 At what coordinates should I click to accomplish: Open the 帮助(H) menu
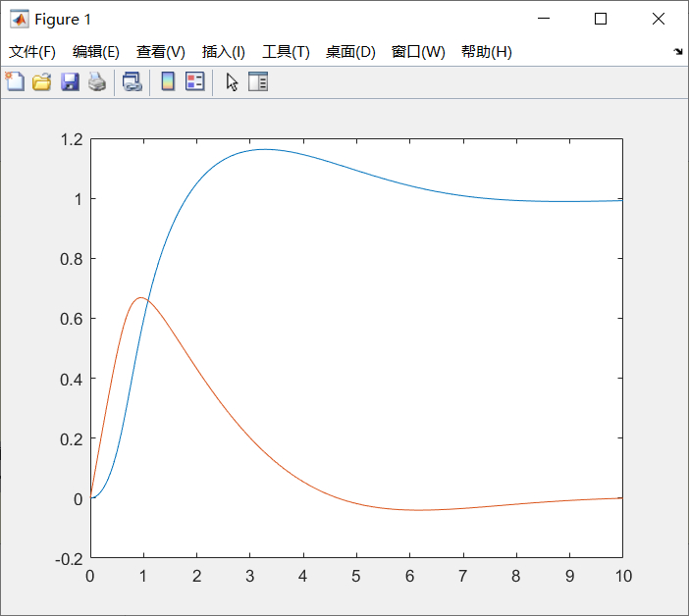[487, 52]
